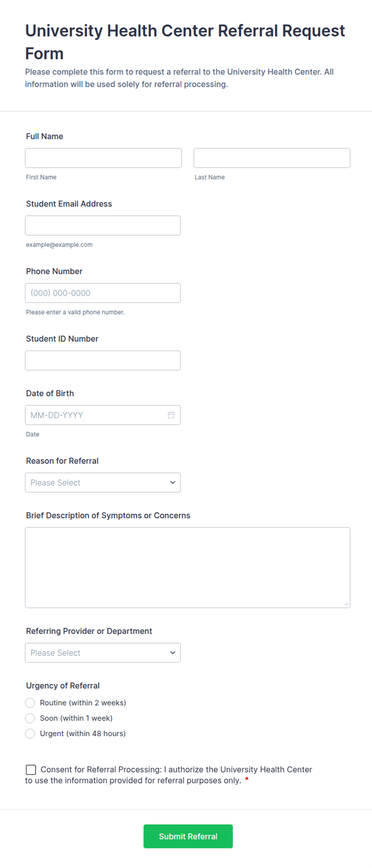This screenshot has height=868, width=372.
Task: Click the Reason for Referral dropdown chevron
Action: (172, 483)
